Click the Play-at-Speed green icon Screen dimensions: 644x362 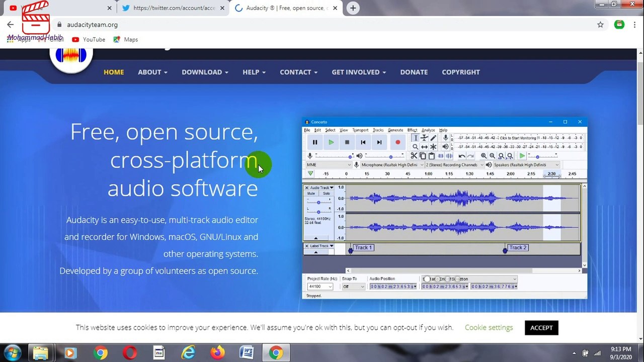522,156
